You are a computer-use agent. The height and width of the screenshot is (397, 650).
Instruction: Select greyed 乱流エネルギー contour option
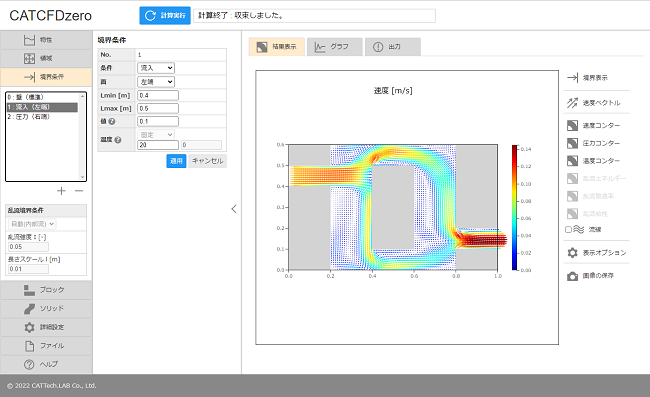(x=596, y=179)
